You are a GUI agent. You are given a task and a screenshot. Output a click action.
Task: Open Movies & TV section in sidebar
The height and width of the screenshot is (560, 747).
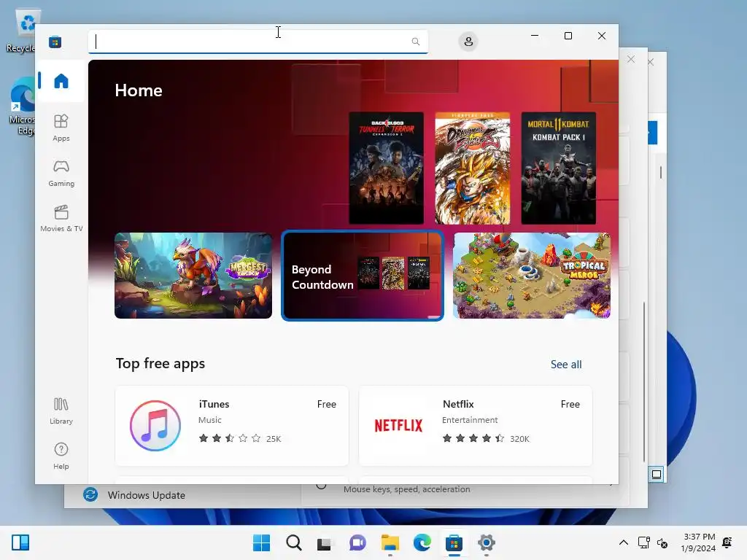click(x=61, y=219)
